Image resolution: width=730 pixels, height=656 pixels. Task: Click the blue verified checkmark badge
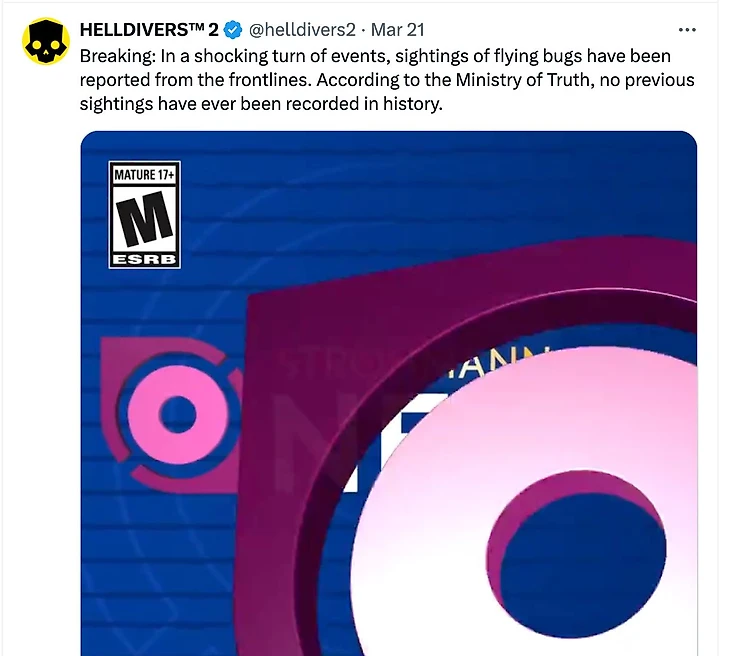(233, 30)
